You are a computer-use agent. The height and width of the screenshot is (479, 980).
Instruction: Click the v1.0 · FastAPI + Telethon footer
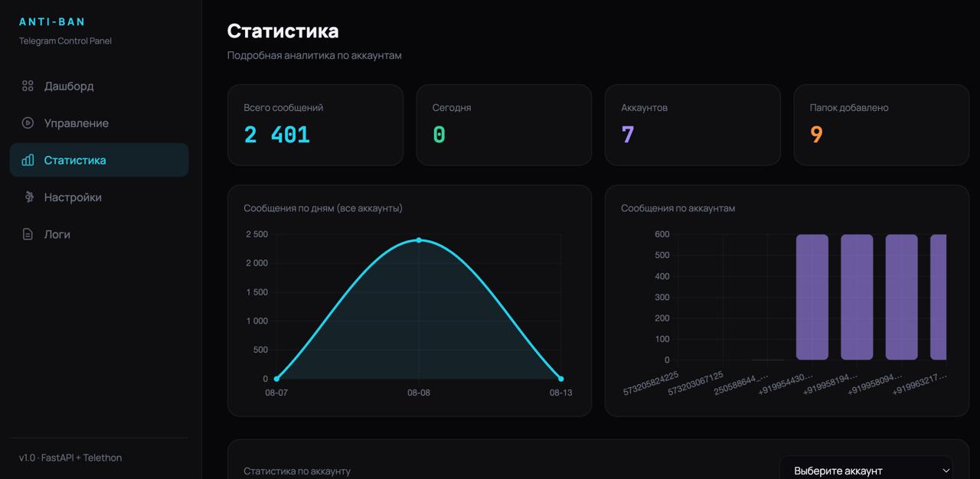pyautogui.click(x=70, y=458)
